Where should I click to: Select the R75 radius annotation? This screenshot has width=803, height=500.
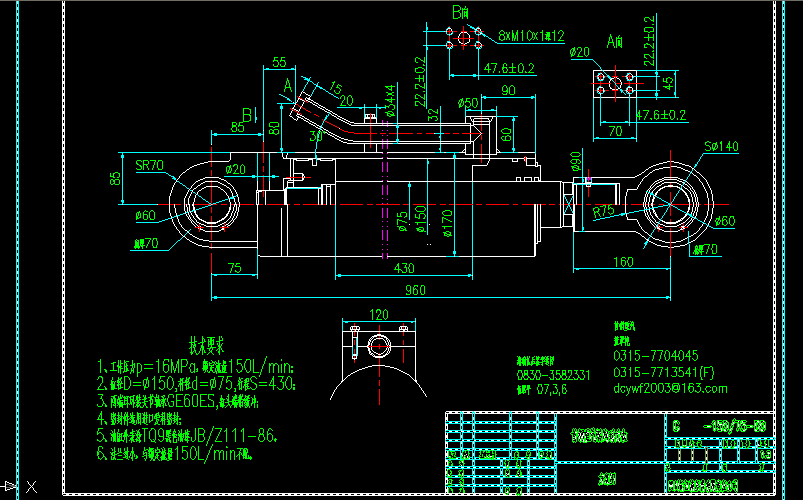click(x=604, y=212)
